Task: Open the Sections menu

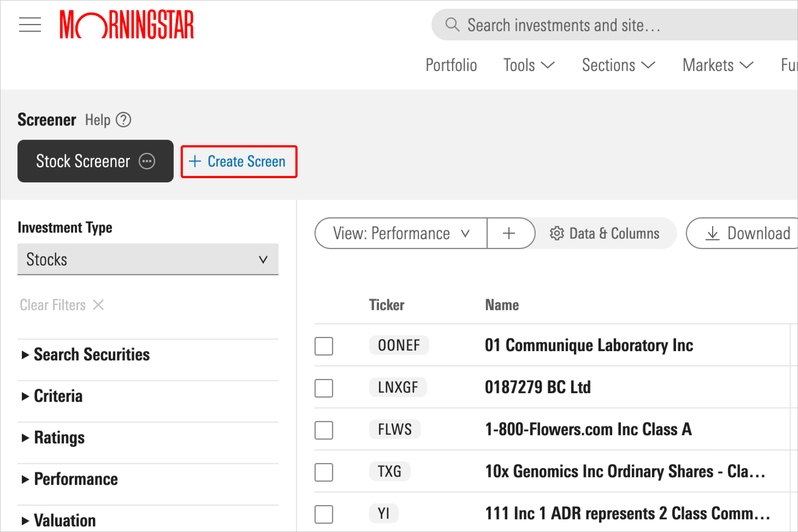Action: pos(618,65)
